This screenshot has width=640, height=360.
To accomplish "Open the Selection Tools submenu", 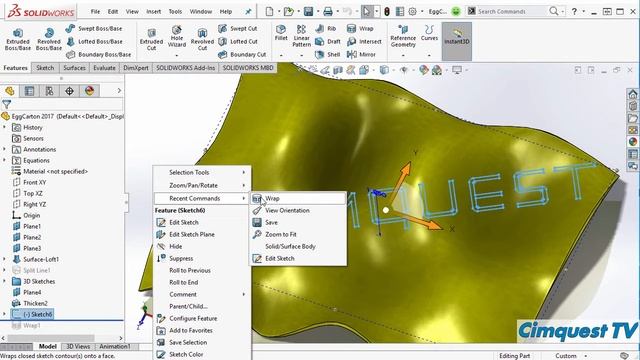I will pos(202,173).
